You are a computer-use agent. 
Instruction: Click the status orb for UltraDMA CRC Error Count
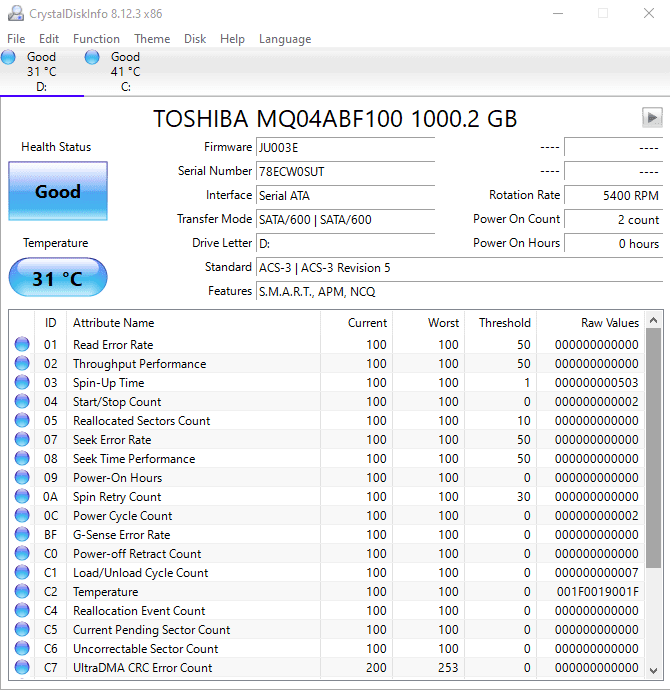pos(22,668)
